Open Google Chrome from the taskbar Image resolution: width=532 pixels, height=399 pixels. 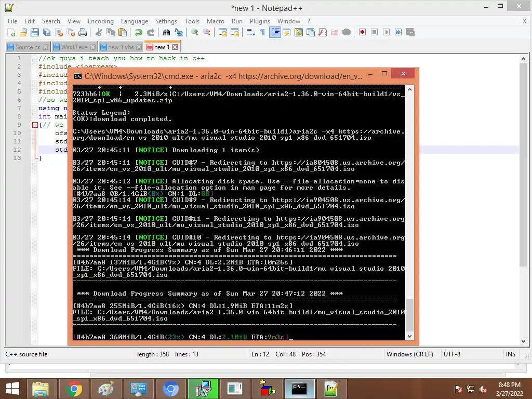pyautogui.click(x=74, y=389)
